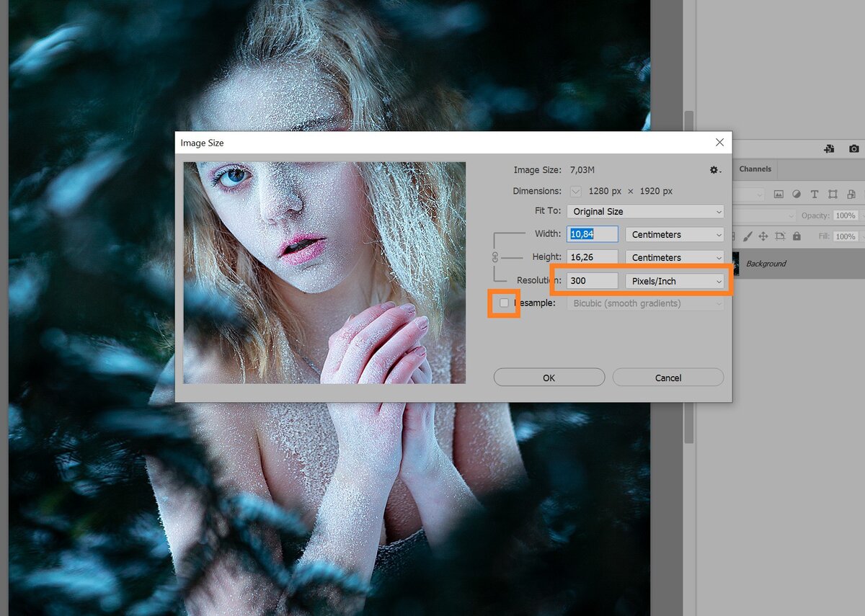The image size is (865, 616).
Task: Filter layers by adjustment layers icon
Action: click(x=797, y=194)
